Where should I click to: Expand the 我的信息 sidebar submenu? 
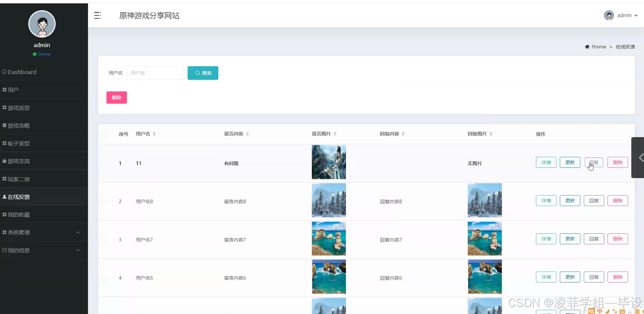tap(44, 250)
